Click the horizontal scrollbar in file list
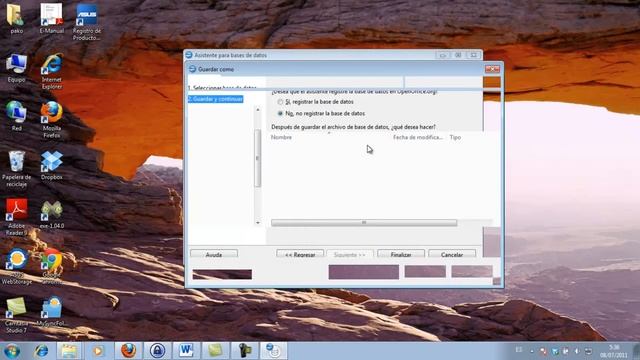Viewport: 640px width, 360px height. pos(364,222)
